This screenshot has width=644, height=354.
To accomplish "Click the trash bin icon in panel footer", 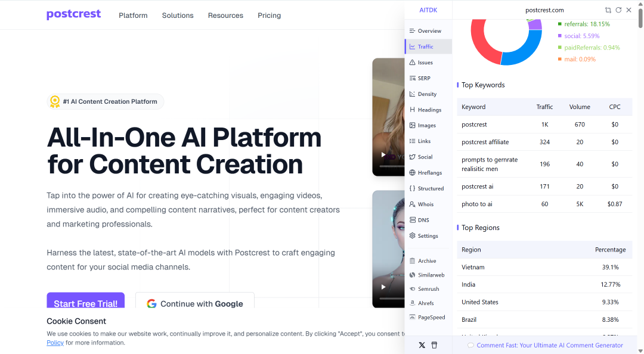I will coord(434,345).
